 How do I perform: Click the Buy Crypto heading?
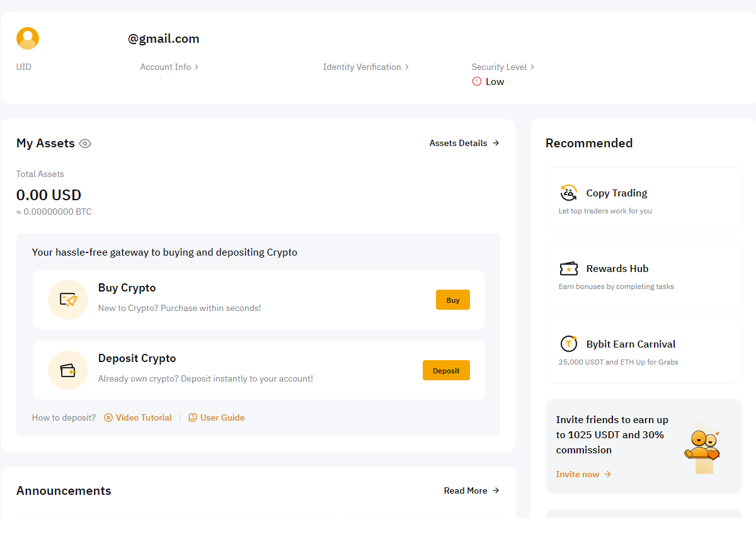click(x=127, y=288)
